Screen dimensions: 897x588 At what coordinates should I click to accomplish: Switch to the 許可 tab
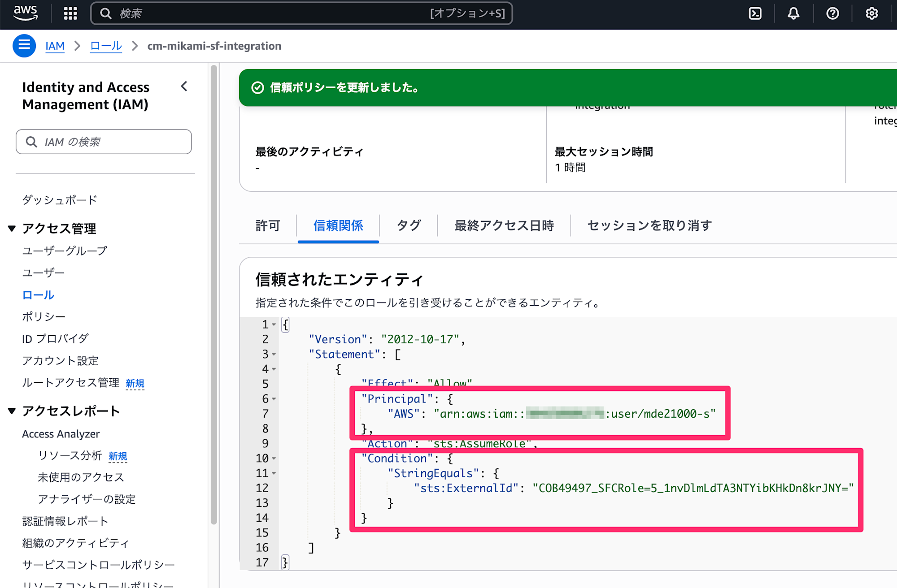[268, 225]
